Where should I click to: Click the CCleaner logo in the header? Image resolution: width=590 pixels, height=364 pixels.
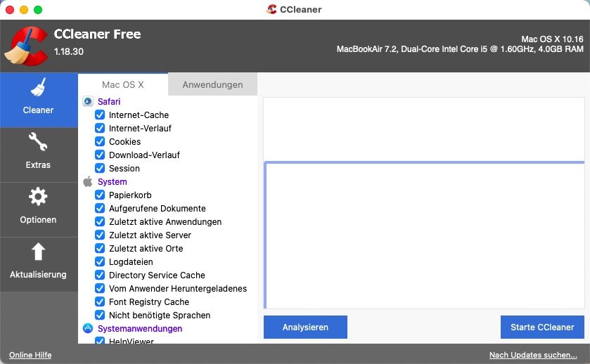[26, 46]
